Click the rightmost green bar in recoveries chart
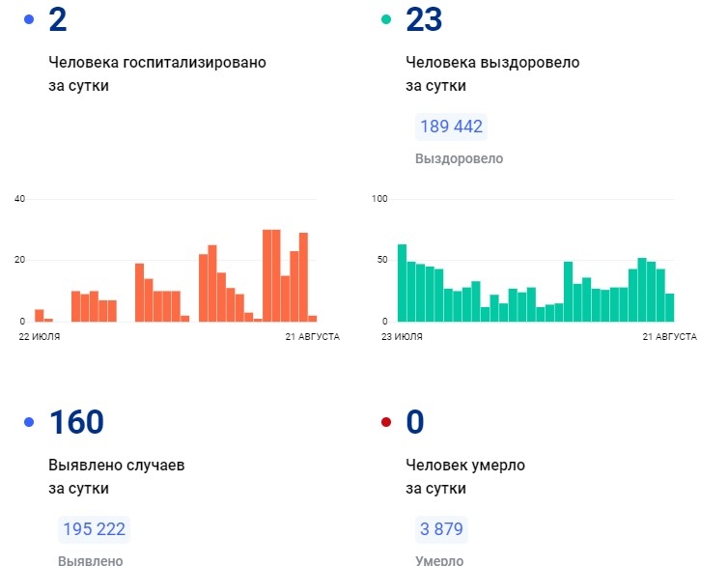The height and width of the screenshot is (566, 728). 670,307
